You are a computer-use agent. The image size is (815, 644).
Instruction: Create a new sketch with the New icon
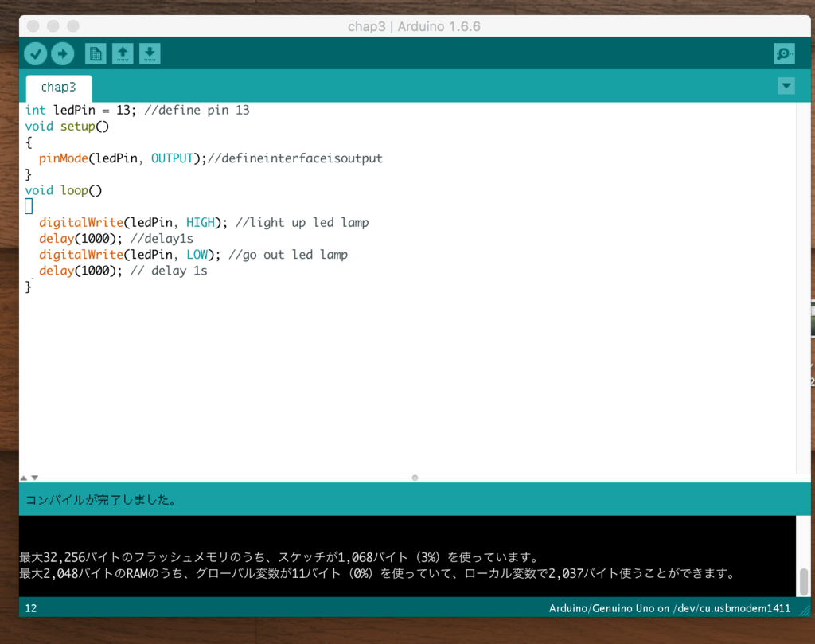tap(96, 53)
